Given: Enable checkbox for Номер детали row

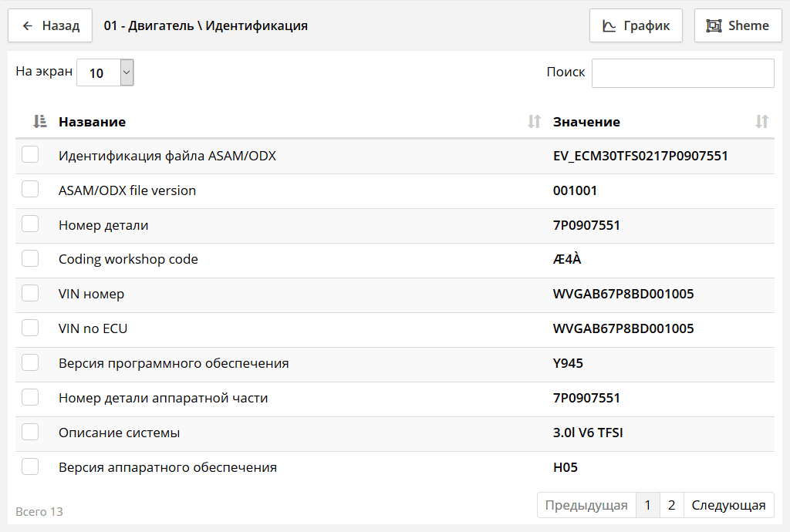Looking at the screenshot, I should point(30,224).
